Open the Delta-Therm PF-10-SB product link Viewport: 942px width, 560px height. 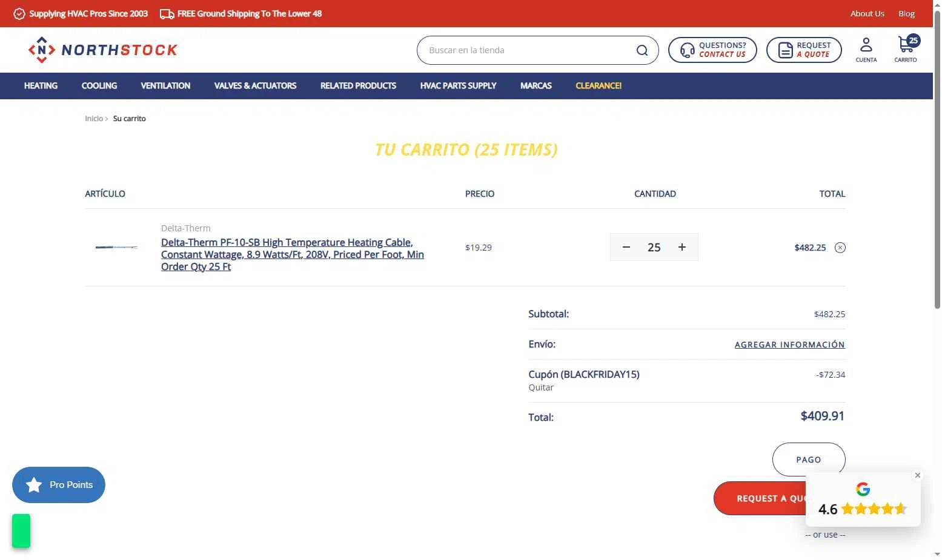[293, 254]
